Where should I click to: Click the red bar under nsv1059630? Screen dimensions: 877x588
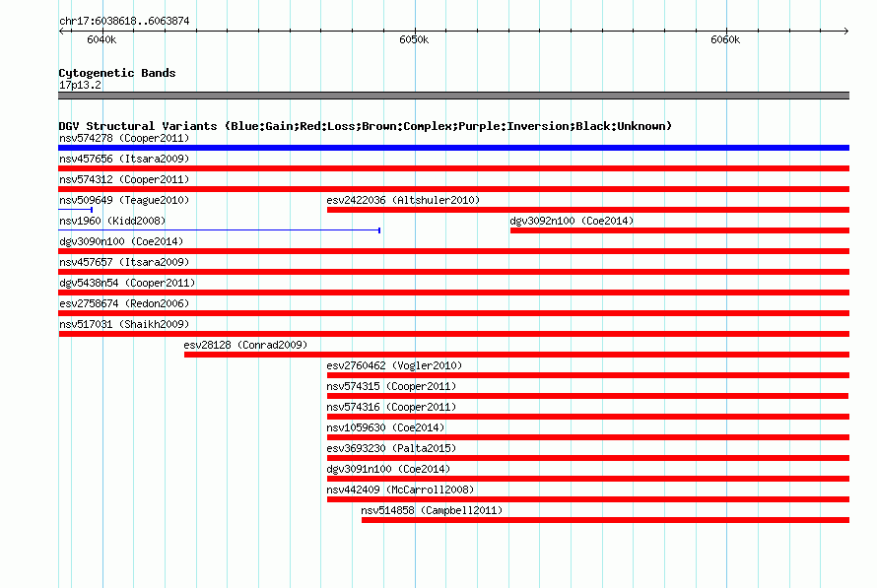pos(588,437)
